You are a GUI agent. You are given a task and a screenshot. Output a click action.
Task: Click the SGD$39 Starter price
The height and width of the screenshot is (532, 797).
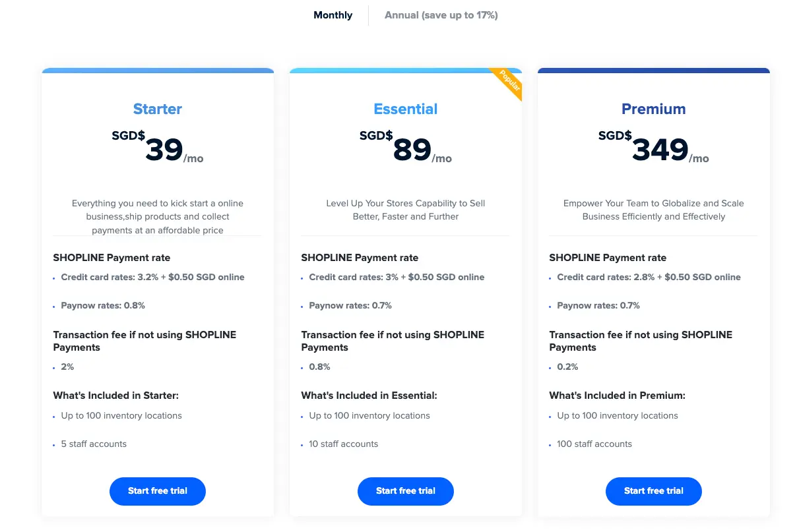[158, 148]
